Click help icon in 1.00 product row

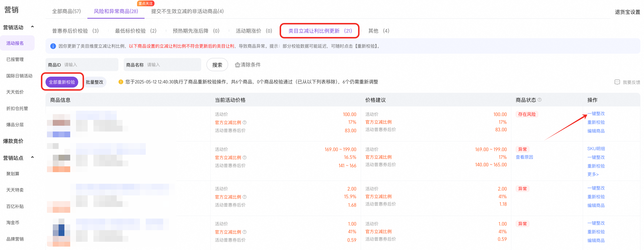(245, 232)
